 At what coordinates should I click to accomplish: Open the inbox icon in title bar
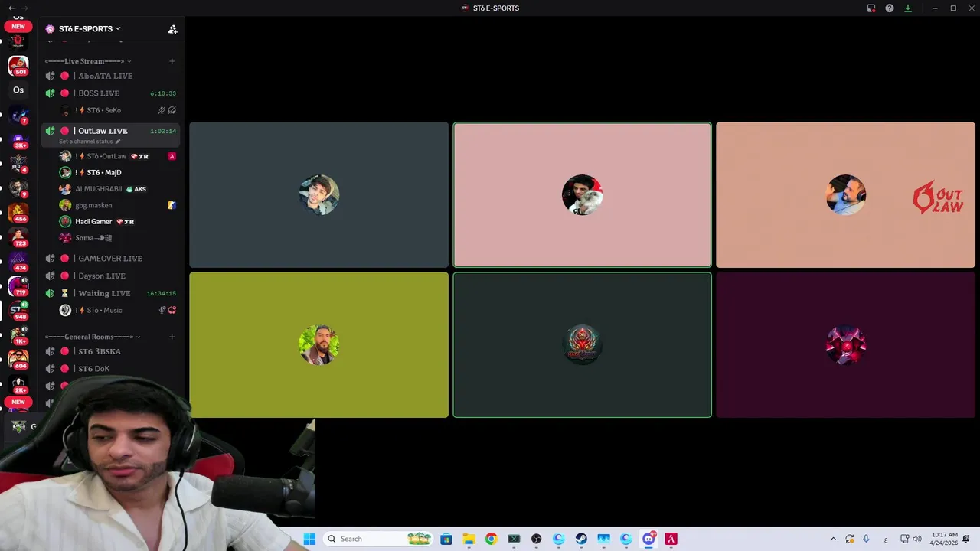[x=871, y=8]
